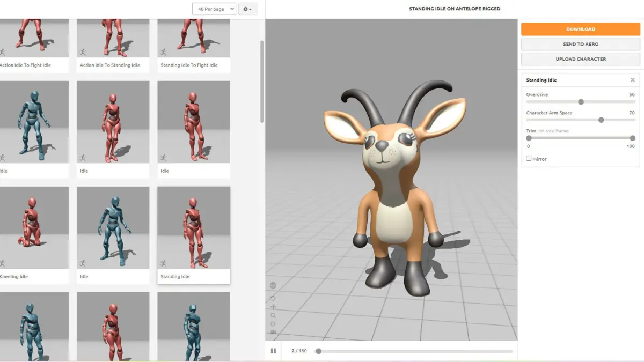Open the gear settings dropdown
644x362 pixels.
[x=247, y=9]
